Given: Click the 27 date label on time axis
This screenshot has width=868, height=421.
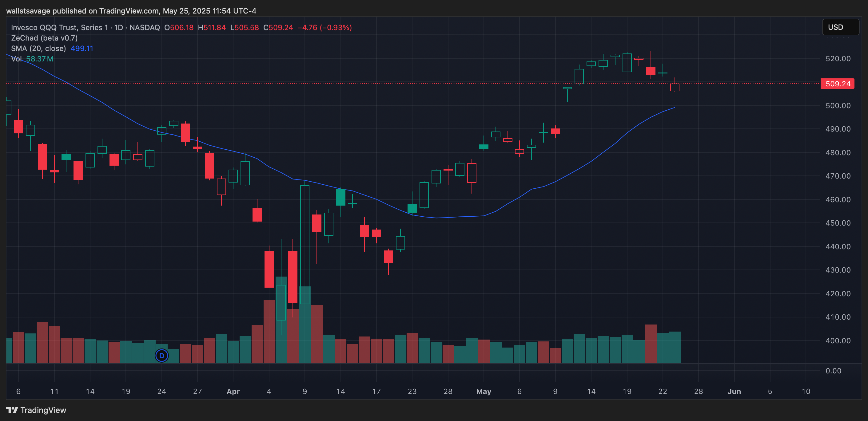Looking at the screenshot, I should 197,391.
